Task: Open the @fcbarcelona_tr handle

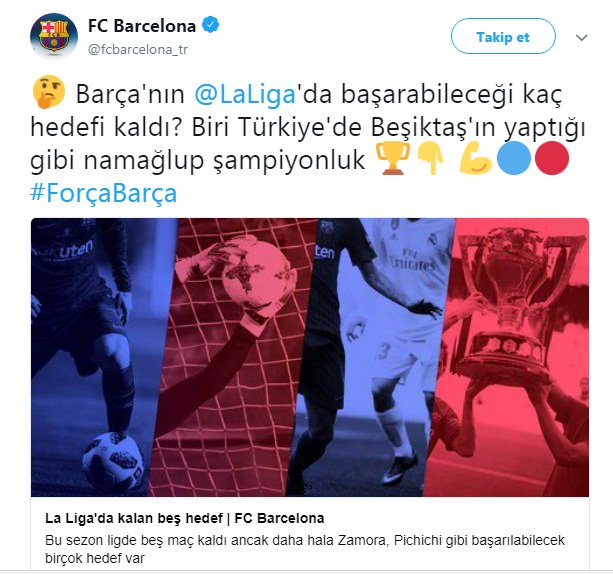Action: click(138, 50)
